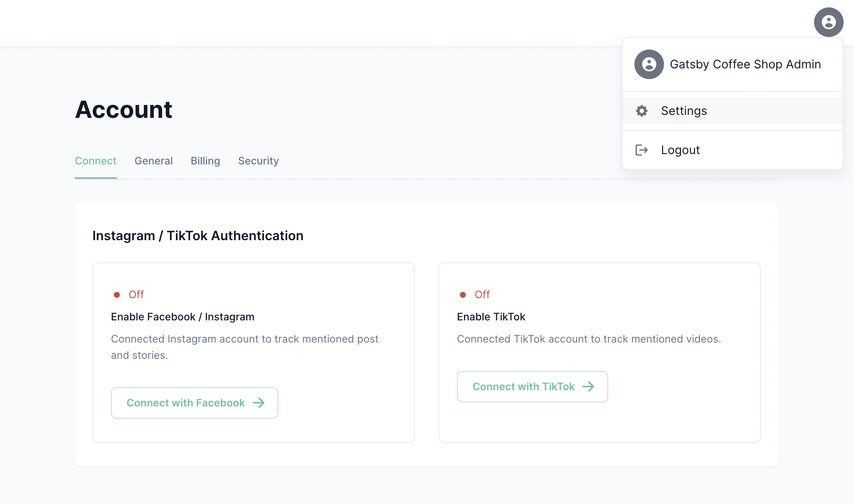Choose Logout from the user menu
Screen dimensions: 854x504
(733, 150)
